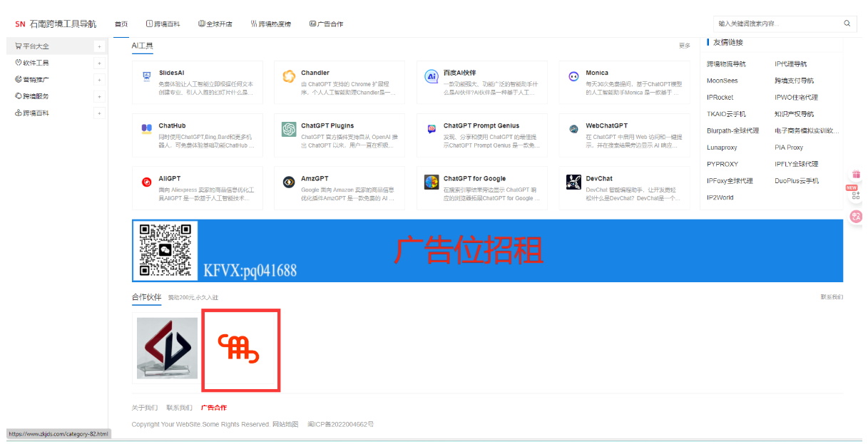Click the Monica logo icon

pyautogui.click(x=573, y=76)
